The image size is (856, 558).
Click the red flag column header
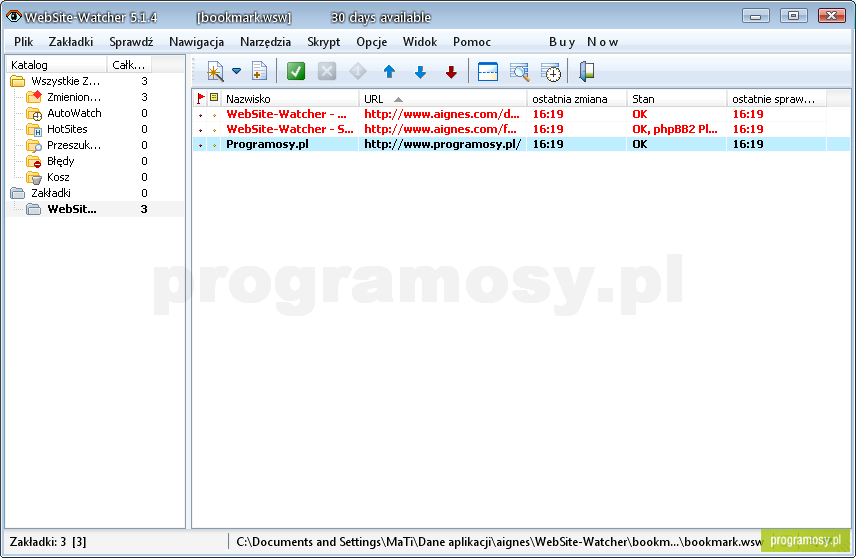(200, 98)
